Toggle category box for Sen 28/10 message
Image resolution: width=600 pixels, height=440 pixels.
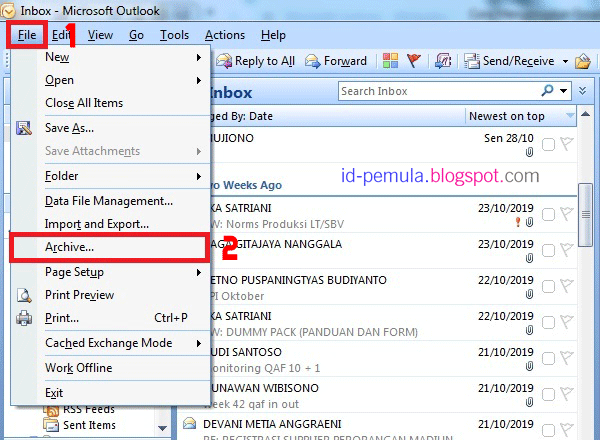pyautogui.click(x=548, y=145)
